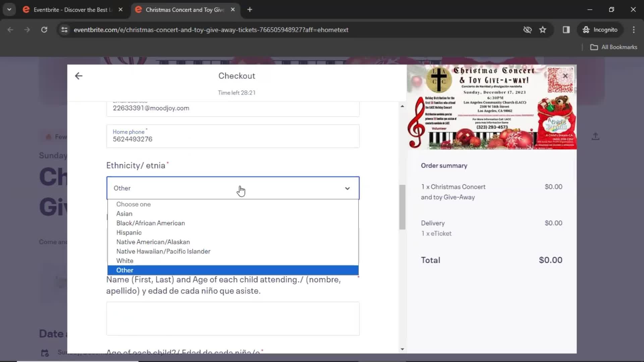Select Hispanic from ethnicity dropdown
Viewport: 644px width, 362px height.
[129, 232]
